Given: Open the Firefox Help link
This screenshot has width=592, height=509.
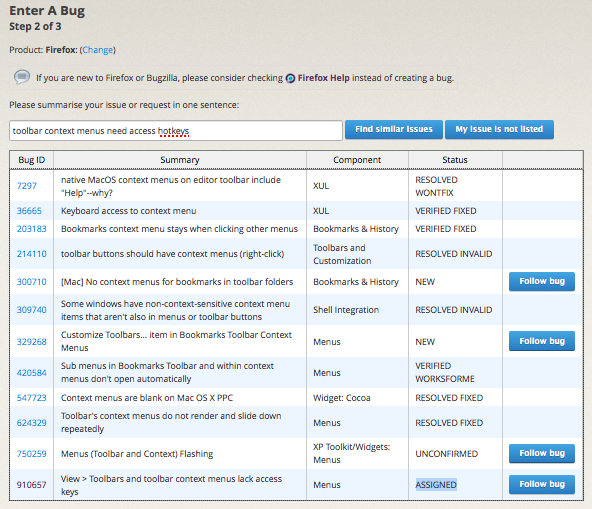Looking at the screenshot, I should pos(324,78).
